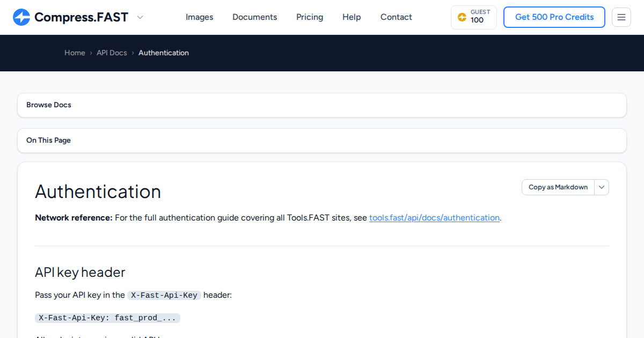Go to Home breadcrumb

(75, 53)
